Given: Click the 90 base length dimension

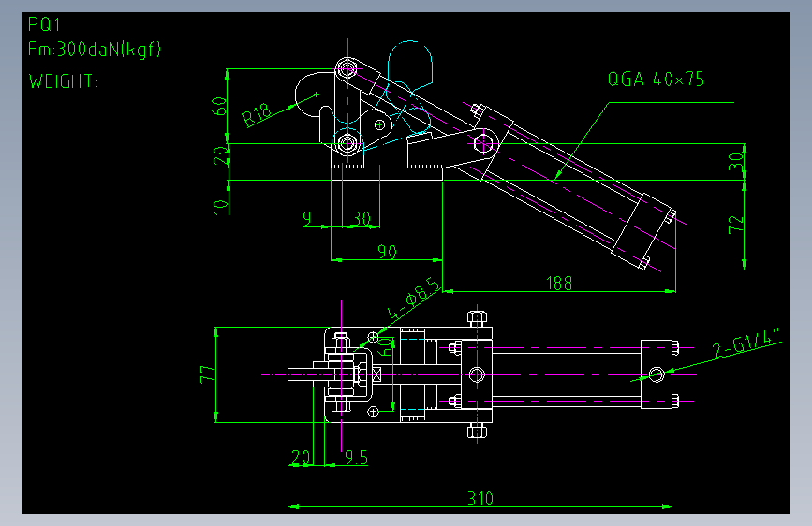Looking at the screenshot, I should [x=387, y=252].
